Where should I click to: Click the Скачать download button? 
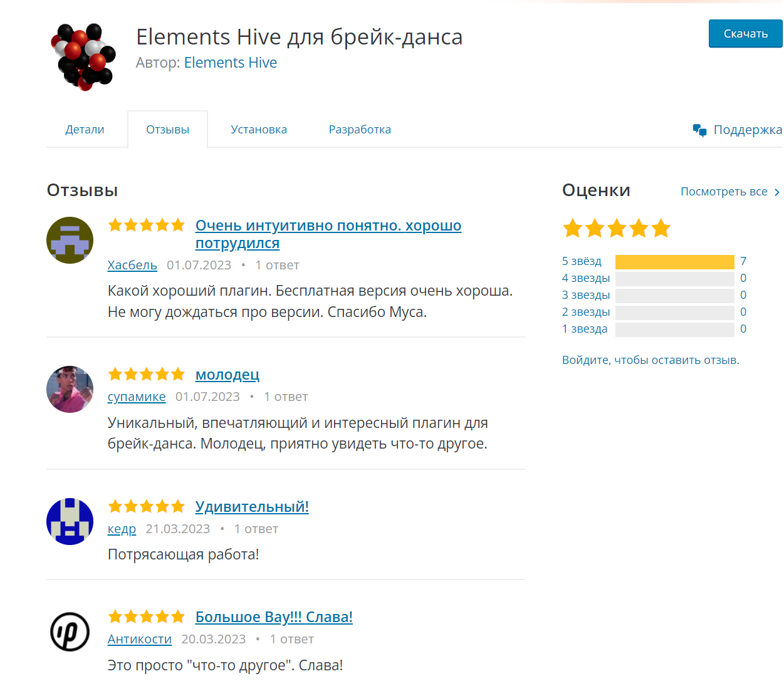[x=746, y=34]
